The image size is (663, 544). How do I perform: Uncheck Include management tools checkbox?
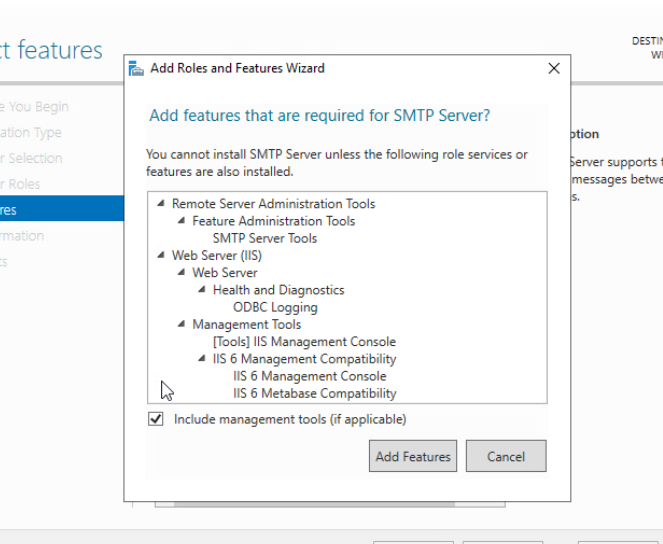click(x=156, y=419)
